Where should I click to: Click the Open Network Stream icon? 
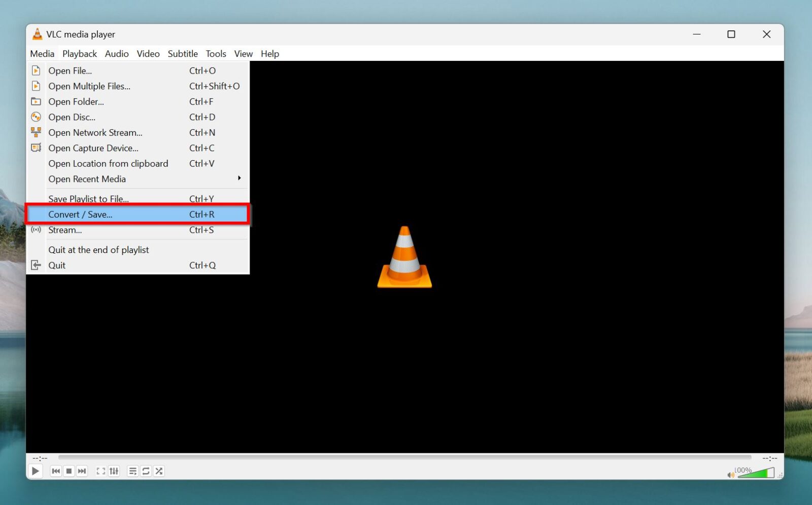pyautogui.click(x=36, y=132)
